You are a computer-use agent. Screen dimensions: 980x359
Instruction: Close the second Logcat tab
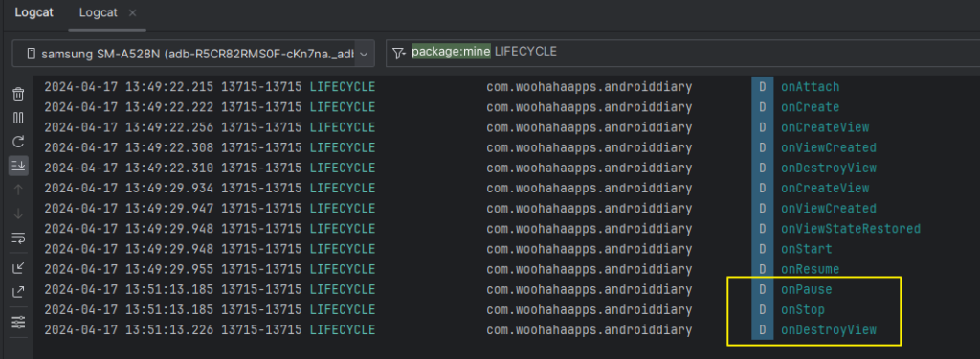tap(132, 12)
